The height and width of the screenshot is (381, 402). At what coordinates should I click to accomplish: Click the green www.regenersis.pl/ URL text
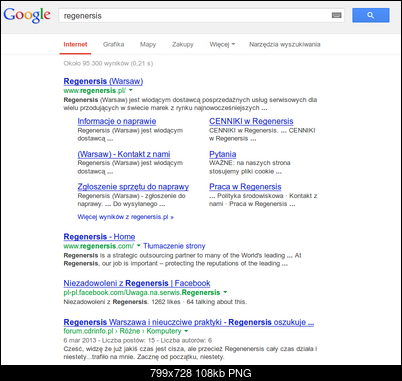click(x=95, y=90)
